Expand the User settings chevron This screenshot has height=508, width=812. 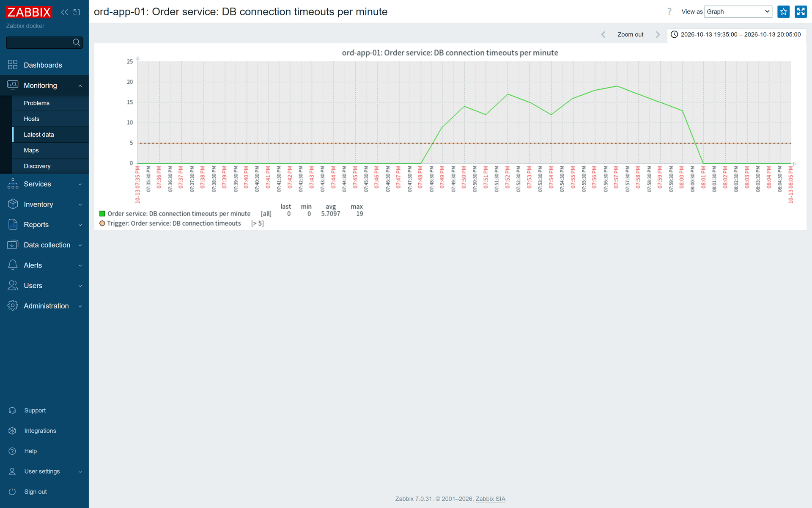click(x=80, y=472)
